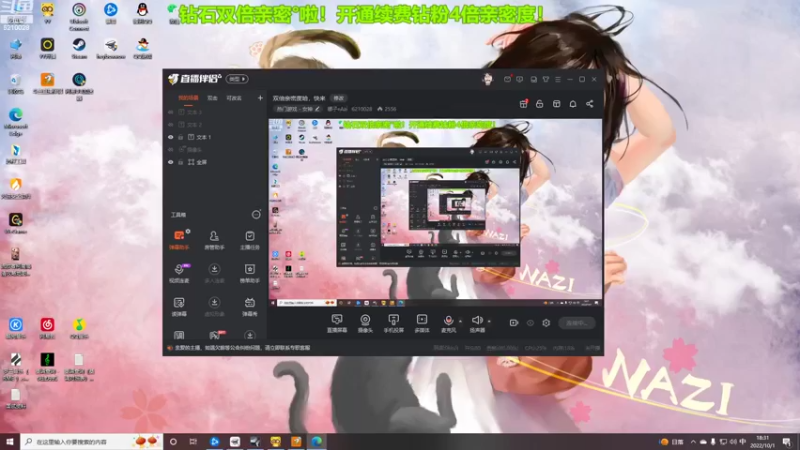The image size is (800, 450).
Task: Open the 主播任务 tool icon
Action: (249, 239)
